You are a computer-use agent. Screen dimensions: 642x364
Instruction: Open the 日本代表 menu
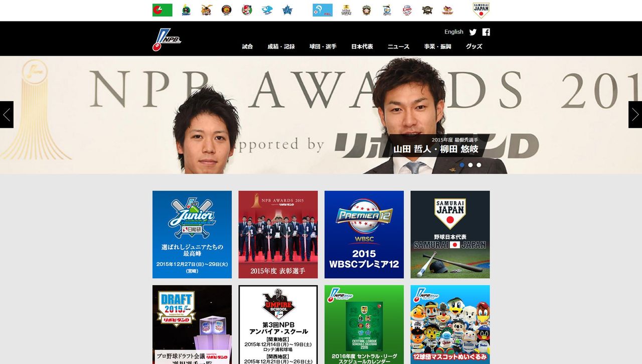[362, 47]
